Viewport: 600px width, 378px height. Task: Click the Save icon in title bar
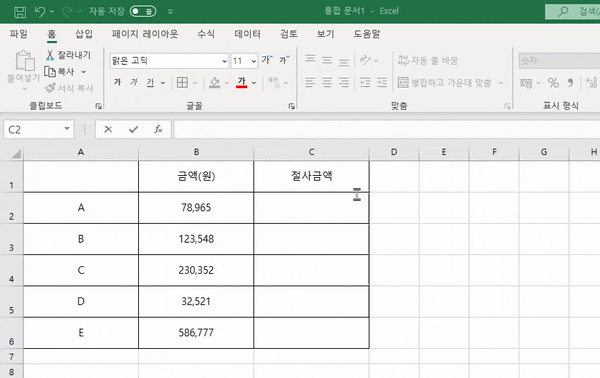pos(20,12)
